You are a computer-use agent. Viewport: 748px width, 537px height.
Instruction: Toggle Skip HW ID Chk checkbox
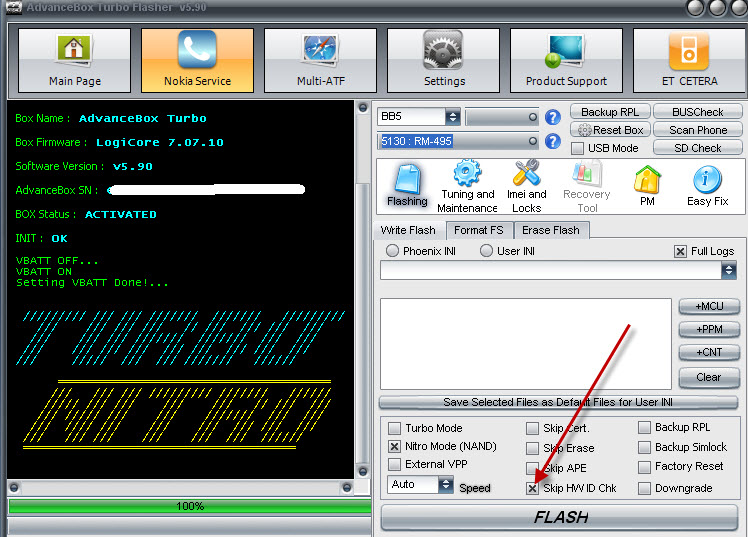pyautogui.click(x=532, y=488)
